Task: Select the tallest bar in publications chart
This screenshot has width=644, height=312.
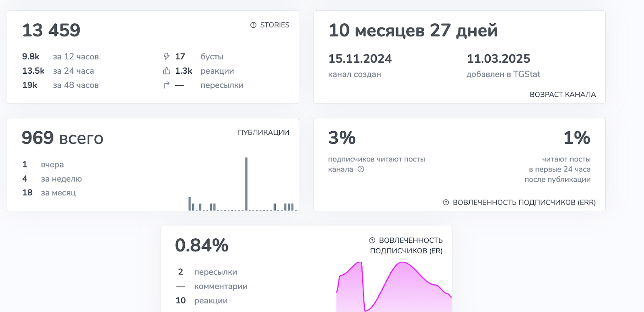Action: (x=246, y=183)
